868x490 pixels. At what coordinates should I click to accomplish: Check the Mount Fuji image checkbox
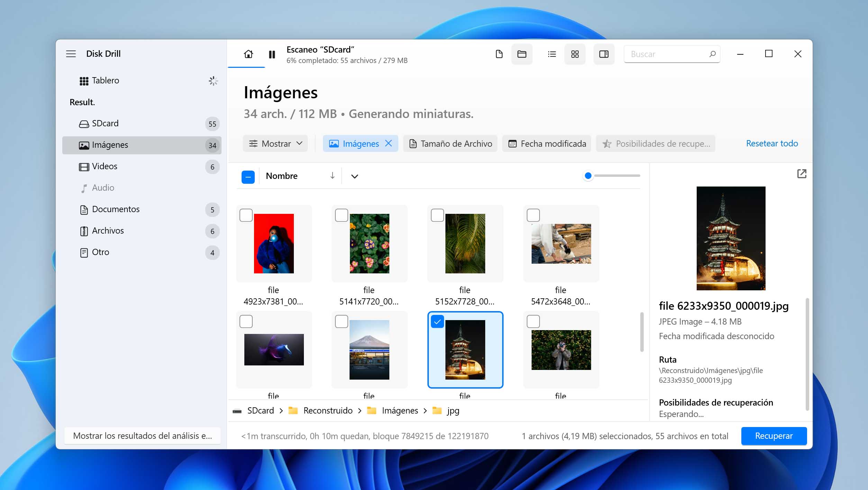click(x=342, y=321)
